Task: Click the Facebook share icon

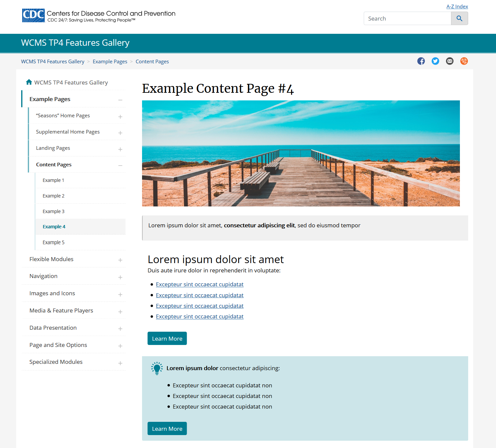Action: coord(421,61)
